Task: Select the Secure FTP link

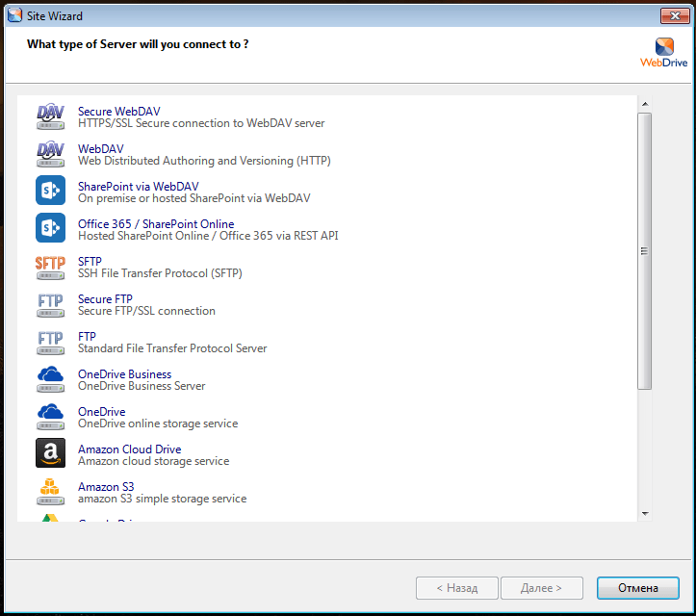Action: click(x=105, y=298)
